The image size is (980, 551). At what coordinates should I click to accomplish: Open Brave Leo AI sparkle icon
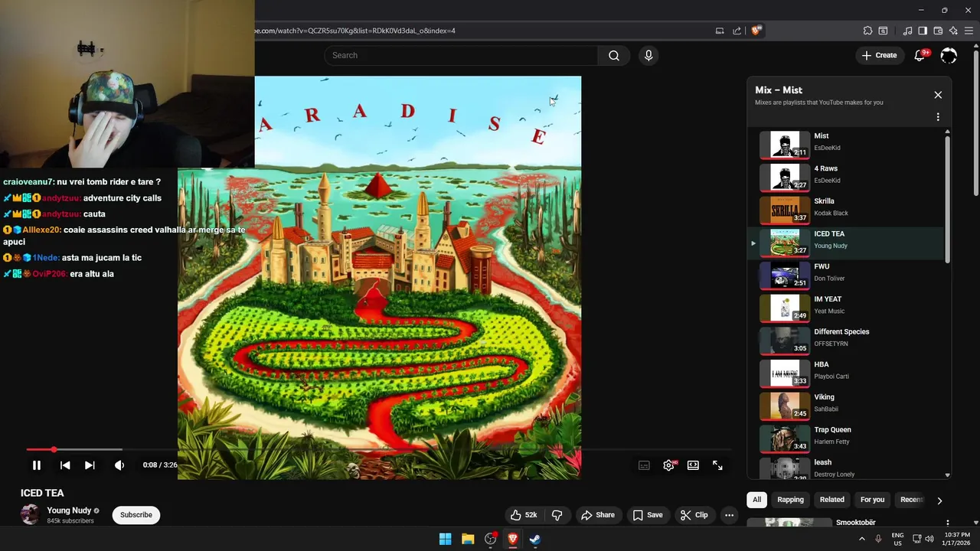click(x=953, y=31)
